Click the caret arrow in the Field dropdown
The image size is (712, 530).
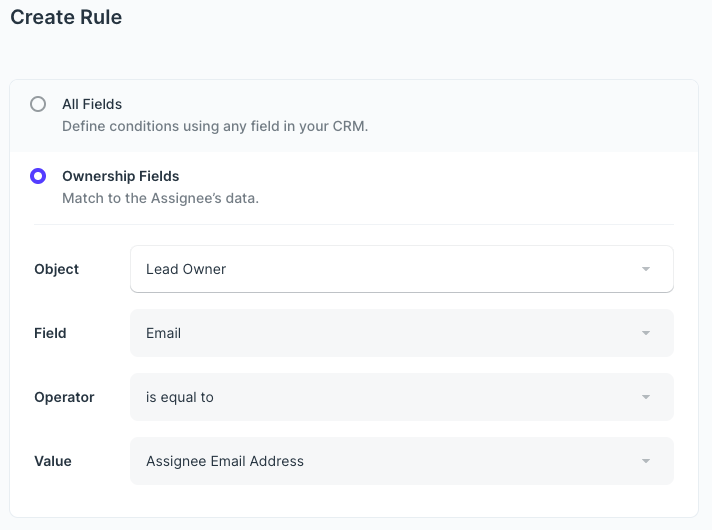click(646, 333)
